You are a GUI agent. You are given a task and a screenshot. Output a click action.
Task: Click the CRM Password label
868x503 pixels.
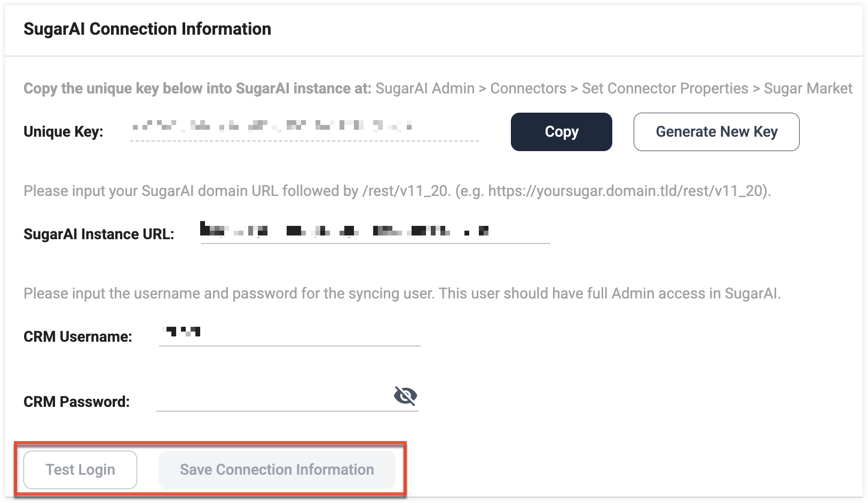pos(77,402)
